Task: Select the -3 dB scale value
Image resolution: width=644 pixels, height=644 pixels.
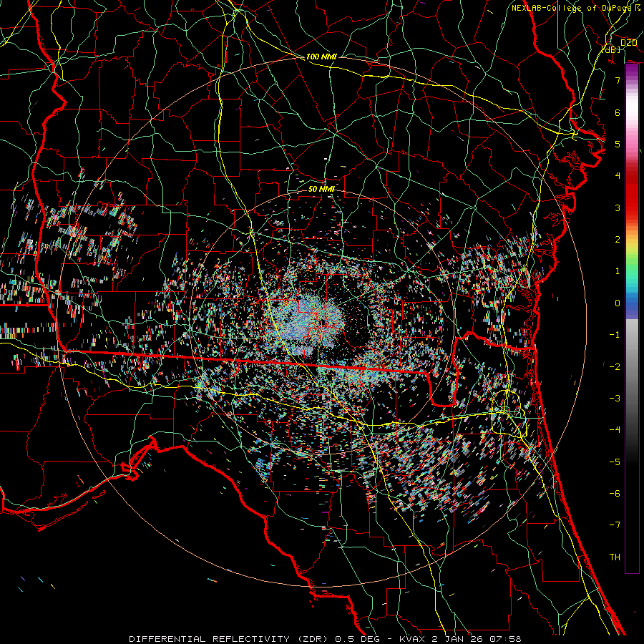Action: [x=615, y=399]
